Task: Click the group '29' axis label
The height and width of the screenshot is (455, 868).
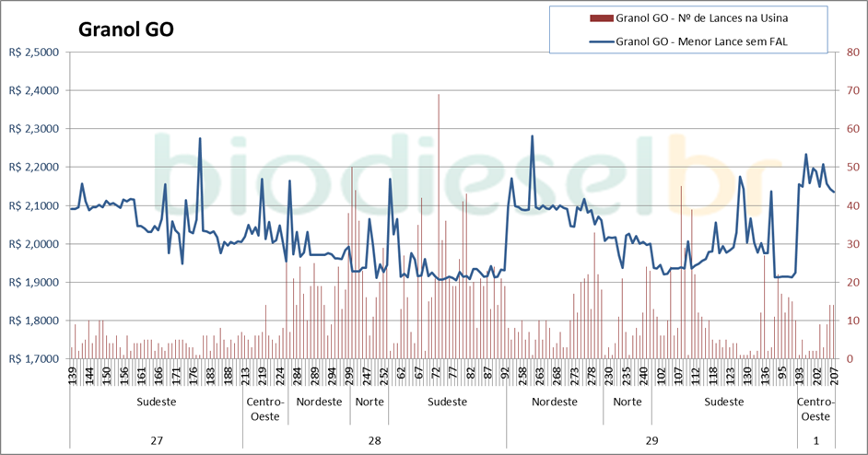Action: click(x=651, y=441)
